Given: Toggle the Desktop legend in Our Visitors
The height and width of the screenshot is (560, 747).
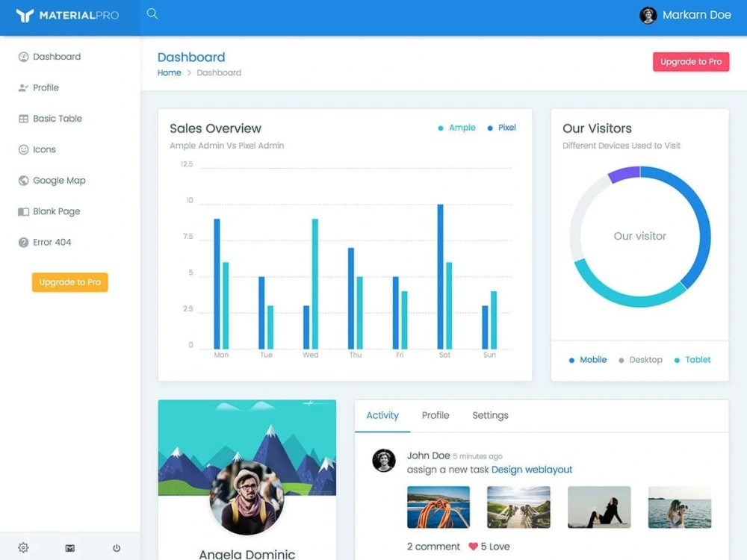Looking at the screenshot, I should 641,360.
